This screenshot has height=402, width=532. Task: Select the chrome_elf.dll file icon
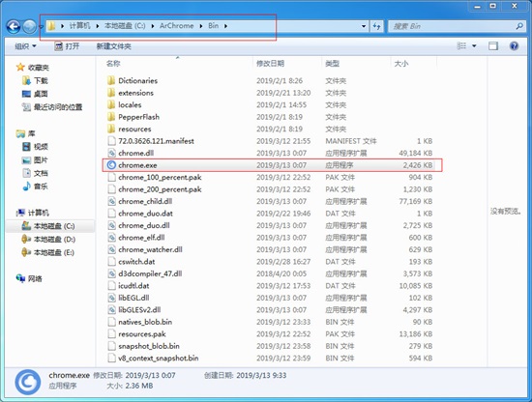(111, 238)
